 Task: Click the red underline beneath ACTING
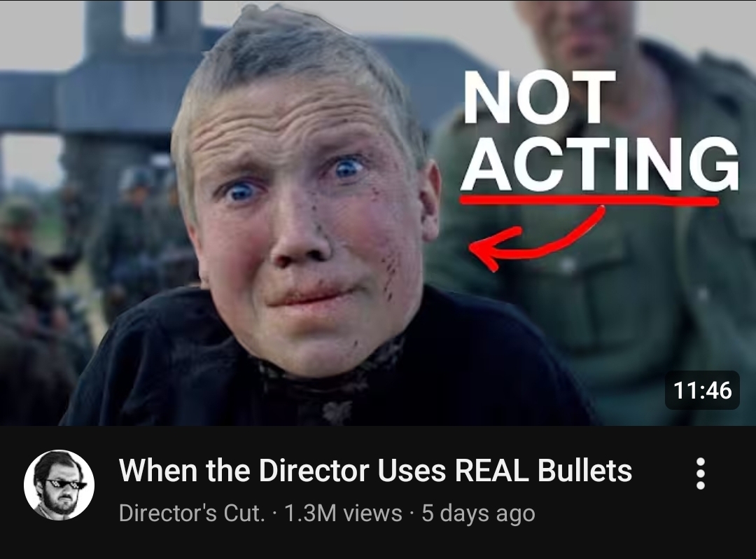(589, 200)
